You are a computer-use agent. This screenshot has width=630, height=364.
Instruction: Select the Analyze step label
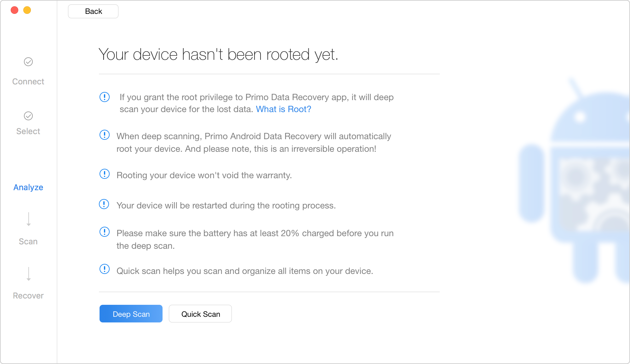[x=28, y=187]
